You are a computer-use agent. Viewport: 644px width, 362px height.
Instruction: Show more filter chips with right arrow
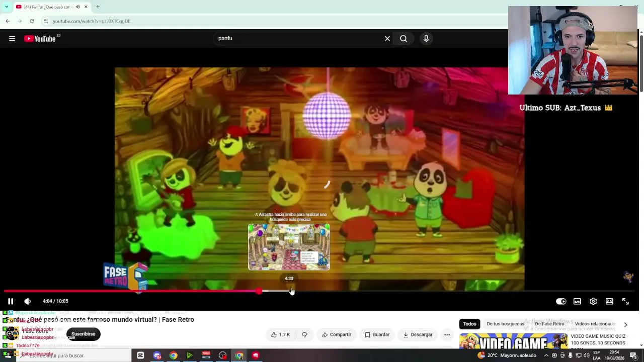(x=625, y=325)
